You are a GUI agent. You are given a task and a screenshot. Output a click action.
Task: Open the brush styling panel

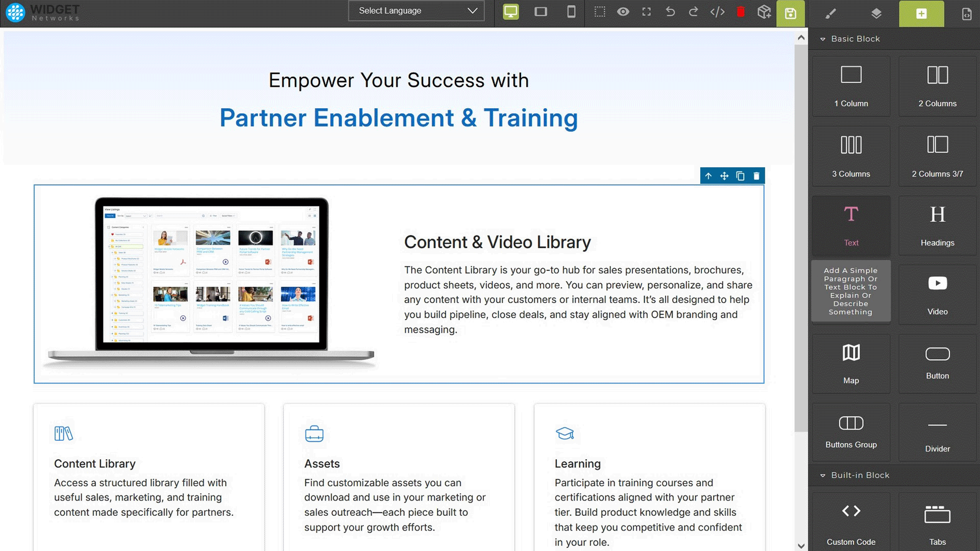point(831,14)
